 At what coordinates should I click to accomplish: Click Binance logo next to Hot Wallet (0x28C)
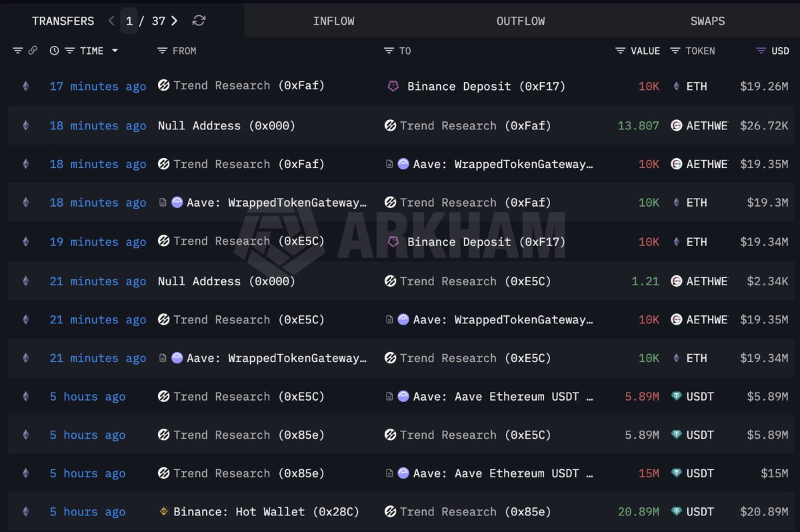pos(163,512)
